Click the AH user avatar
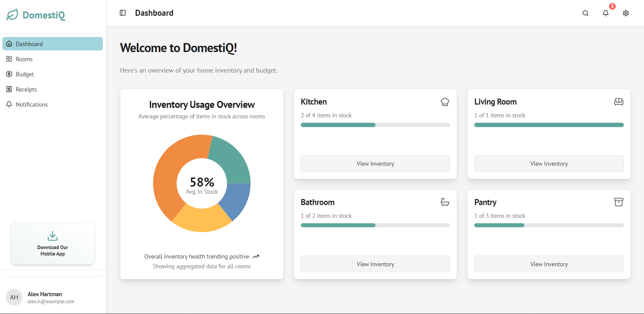Viewport: 644px width, 314px height. tap(14, 297)
